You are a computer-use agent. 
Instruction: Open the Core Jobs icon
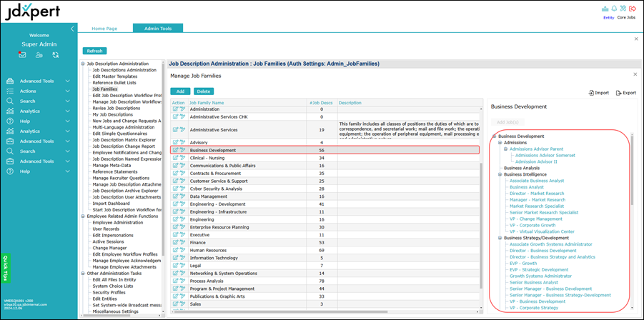pyautogui.click(x=624, y=9)
